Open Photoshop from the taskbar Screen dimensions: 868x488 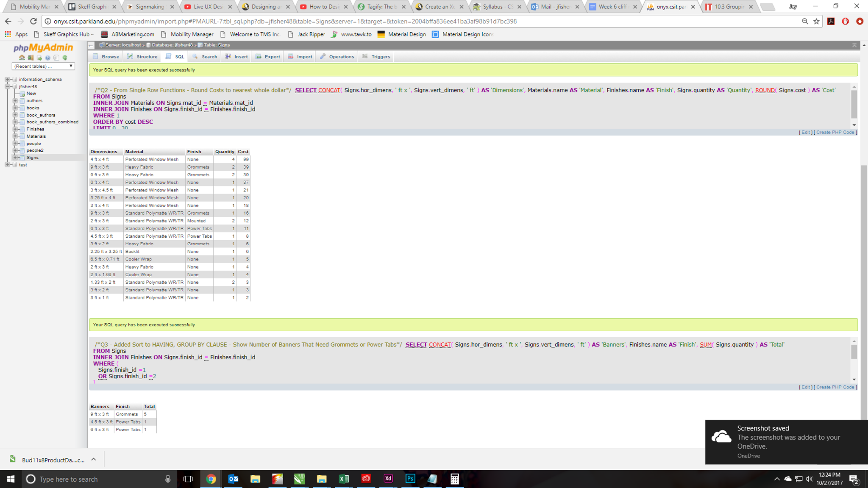coord(410,479)
